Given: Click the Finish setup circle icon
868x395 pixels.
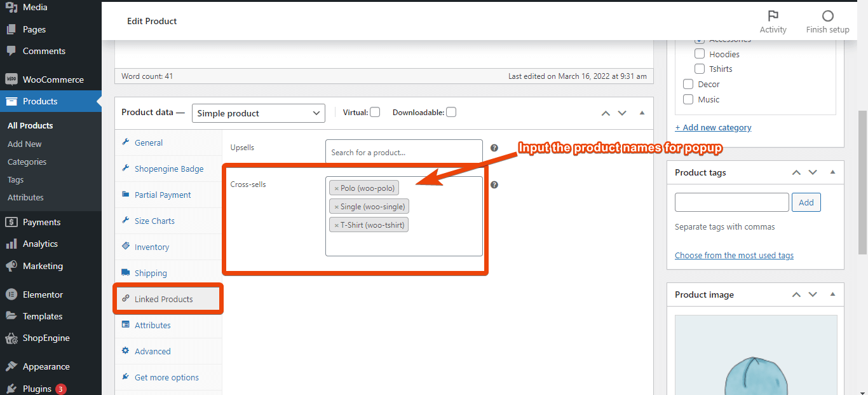Looking at the screenshot, I should [827, 16].
